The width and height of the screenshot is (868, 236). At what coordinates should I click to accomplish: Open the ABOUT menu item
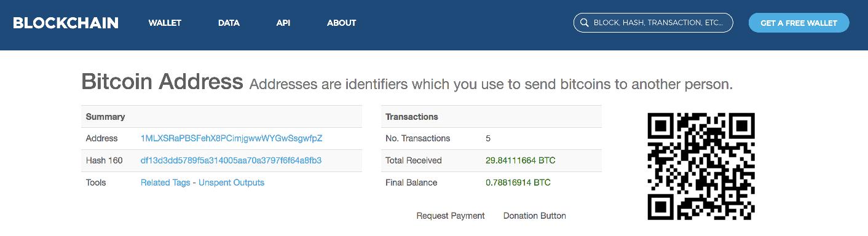click(x=341, y=23)
